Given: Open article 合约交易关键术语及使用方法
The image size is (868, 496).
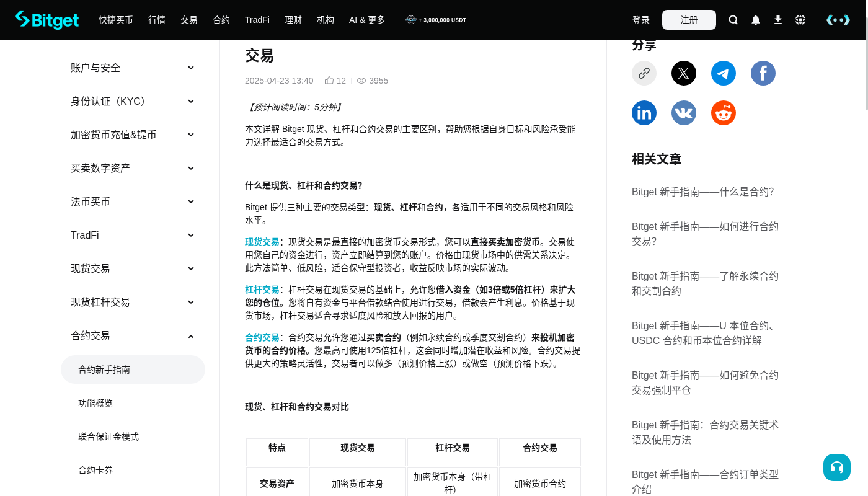Looking at the screenshot, I should pyautogui.click(x=705, y=432).
